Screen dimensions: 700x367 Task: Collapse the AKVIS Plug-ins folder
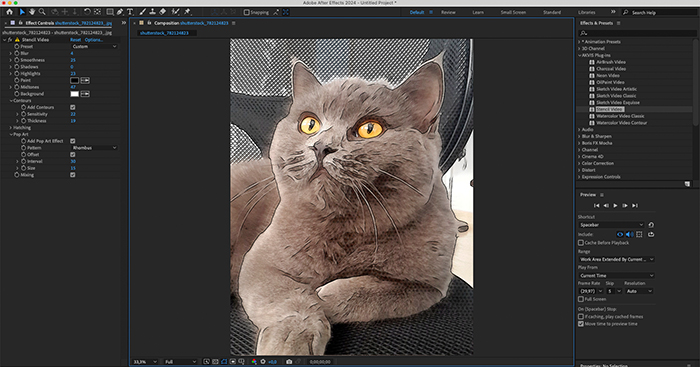[x=580, y=55]
